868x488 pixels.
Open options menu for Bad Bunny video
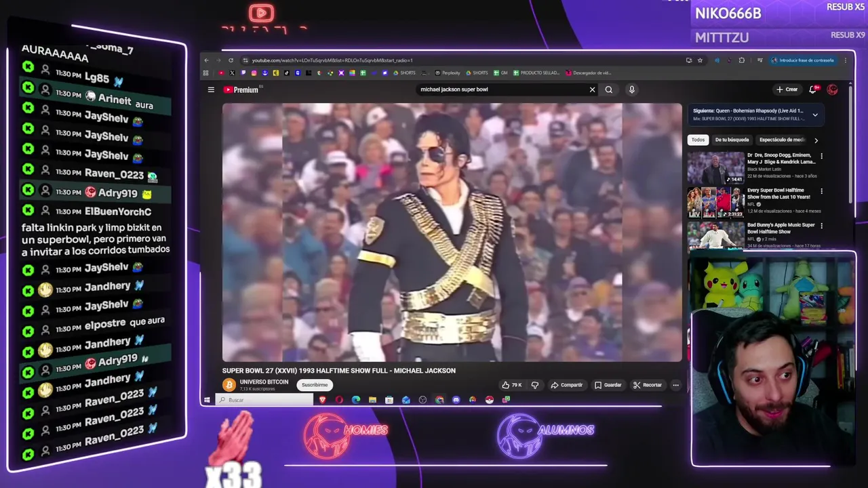(821, 226)
